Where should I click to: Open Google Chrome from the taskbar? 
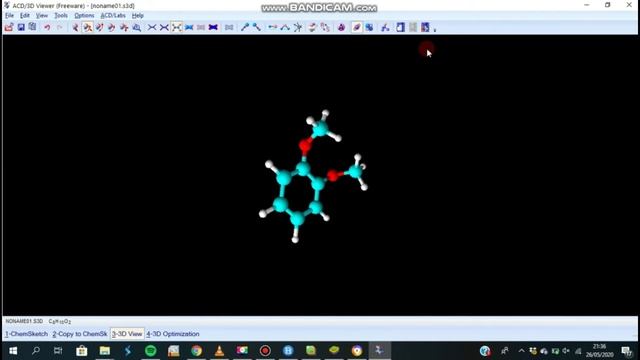coord(196,351)
